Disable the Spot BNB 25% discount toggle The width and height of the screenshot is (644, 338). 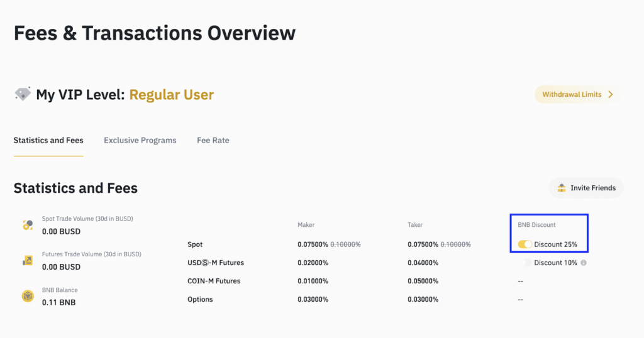[525, 244]
